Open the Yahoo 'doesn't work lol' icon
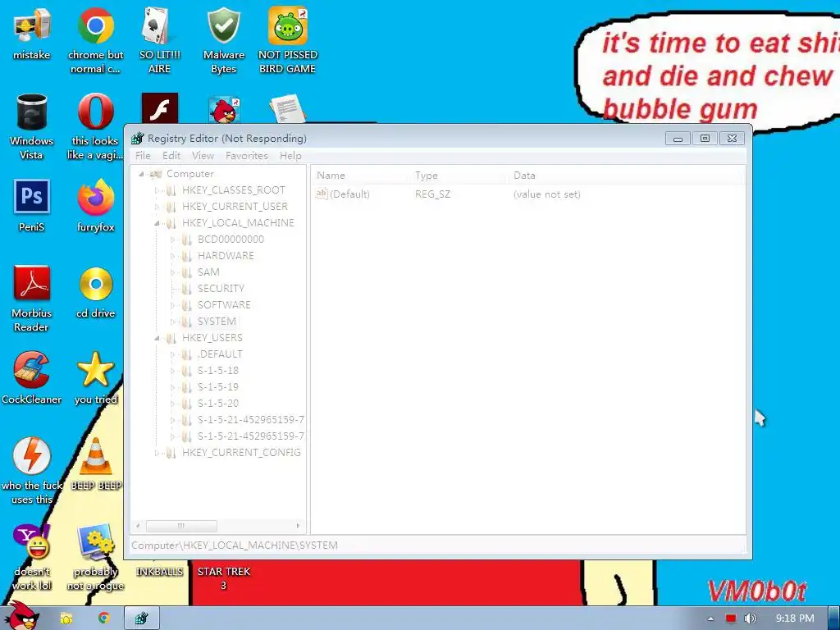This screenshot has height=630, width=840. tap(32, 557)
